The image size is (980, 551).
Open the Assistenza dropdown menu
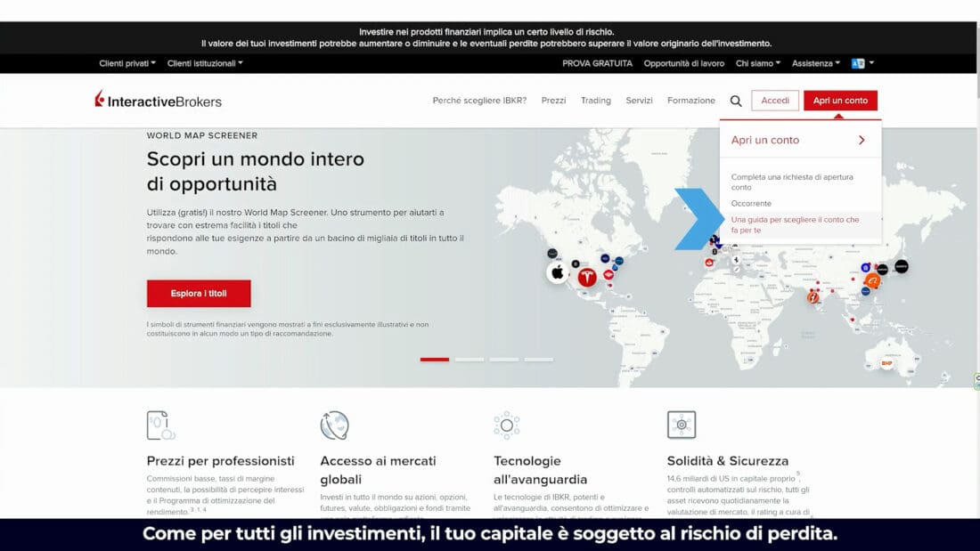click(x=816, y=63)
